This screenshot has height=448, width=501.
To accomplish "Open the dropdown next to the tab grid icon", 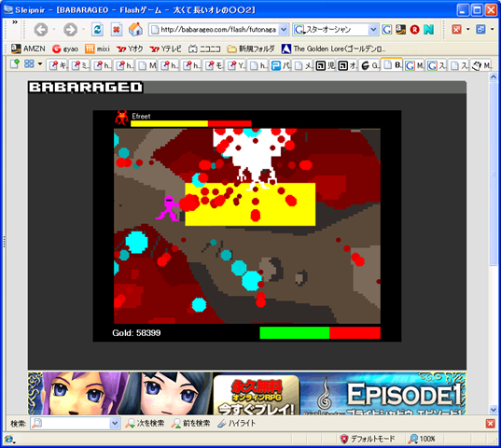I will point(40,63).
